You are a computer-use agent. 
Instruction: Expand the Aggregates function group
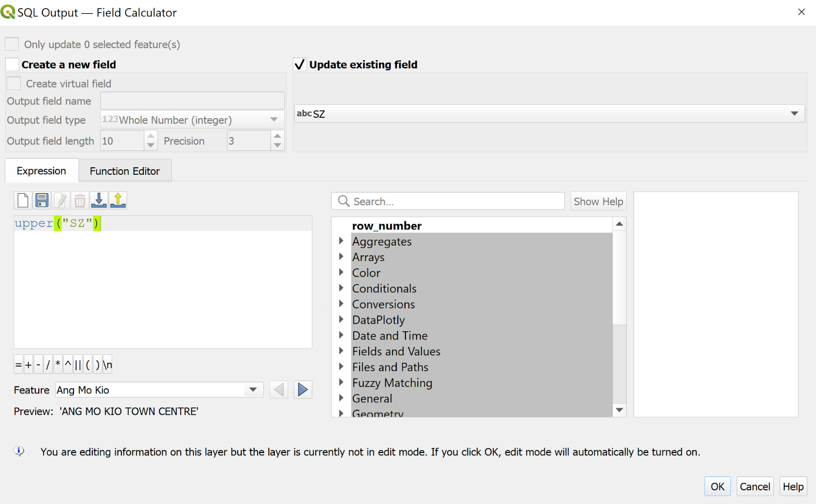[x=341, y=241]
